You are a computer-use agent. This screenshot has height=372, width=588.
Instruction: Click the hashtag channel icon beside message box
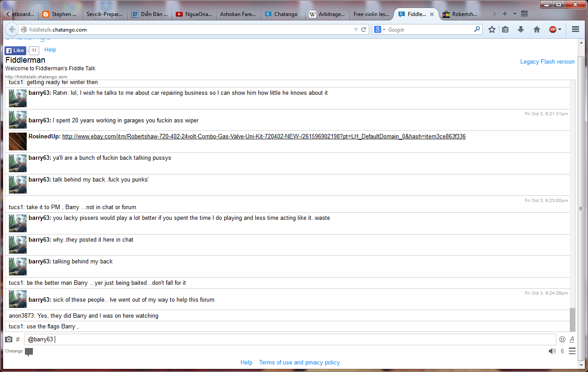18,340
